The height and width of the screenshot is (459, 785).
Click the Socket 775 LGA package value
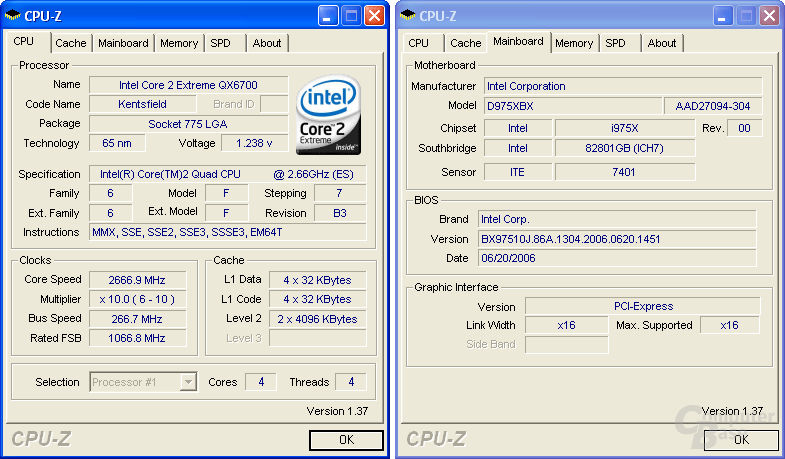188,124
